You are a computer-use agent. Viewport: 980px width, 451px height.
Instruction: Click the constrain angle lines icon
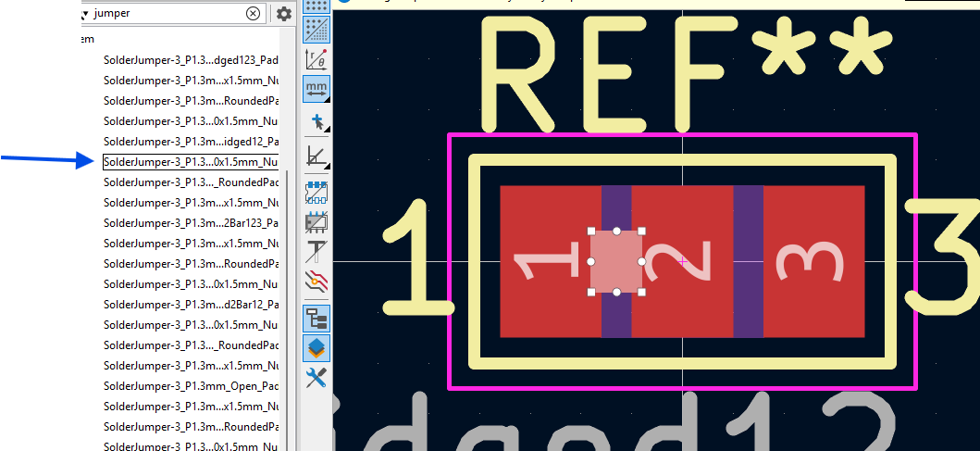316,157
